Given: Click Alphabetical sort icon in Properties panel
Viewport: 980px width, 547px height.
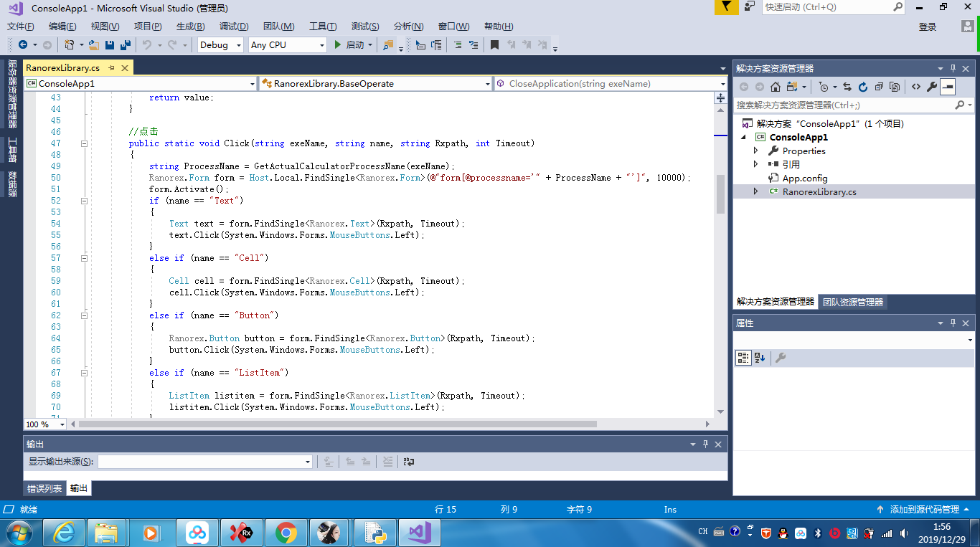Looking at the screenshot, I should [760, 358].
